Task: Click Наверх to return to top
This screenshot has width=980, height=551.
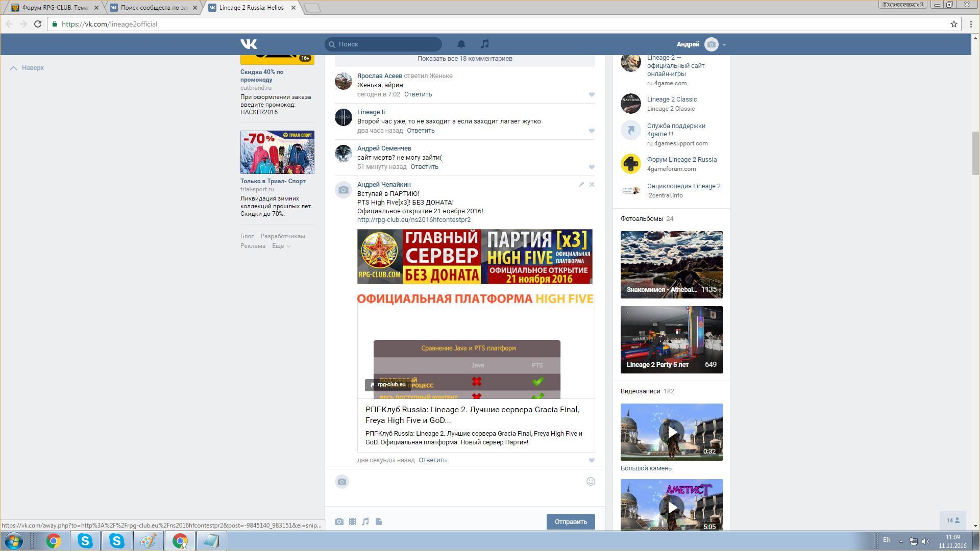Action: [x=27, y=68]
